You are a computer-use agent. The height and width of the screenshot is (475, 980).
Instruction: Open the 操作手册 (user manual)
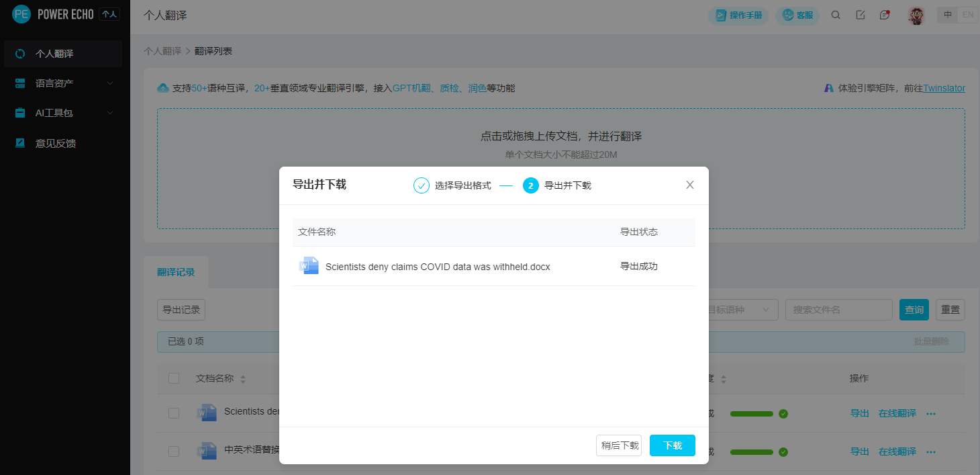[x=738, y=15]
